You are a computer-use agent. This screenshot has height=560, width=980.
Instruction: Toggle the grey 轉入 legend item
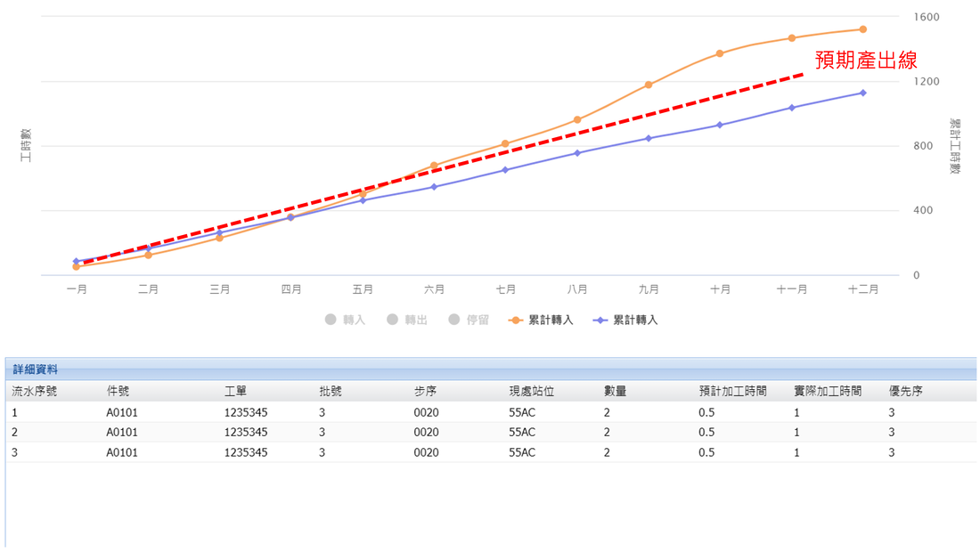coord(346,320)
